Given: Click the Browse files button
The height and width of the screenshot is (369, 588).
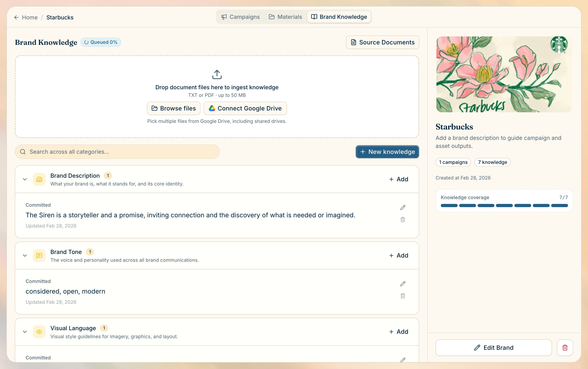Looking at the screenshot, I should click(x=174, y=108).
